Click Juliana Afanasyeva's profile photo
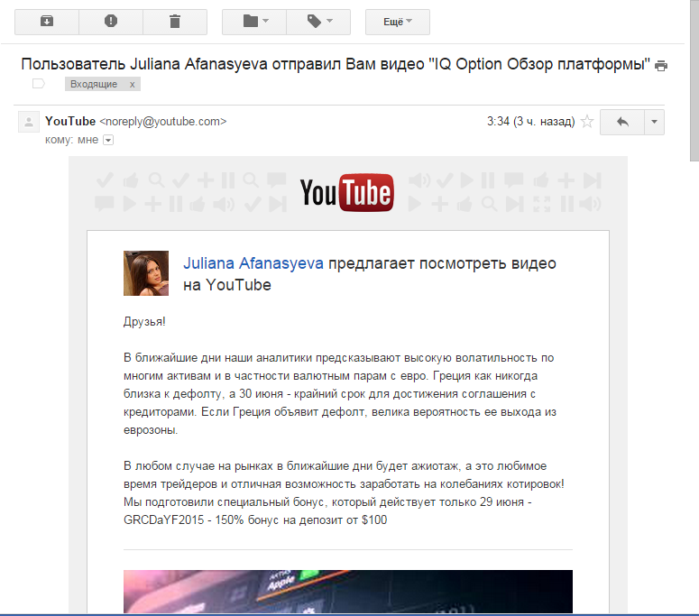Image resolution: width=699 pixels, height=616 pixels. (x=146, y=273)
